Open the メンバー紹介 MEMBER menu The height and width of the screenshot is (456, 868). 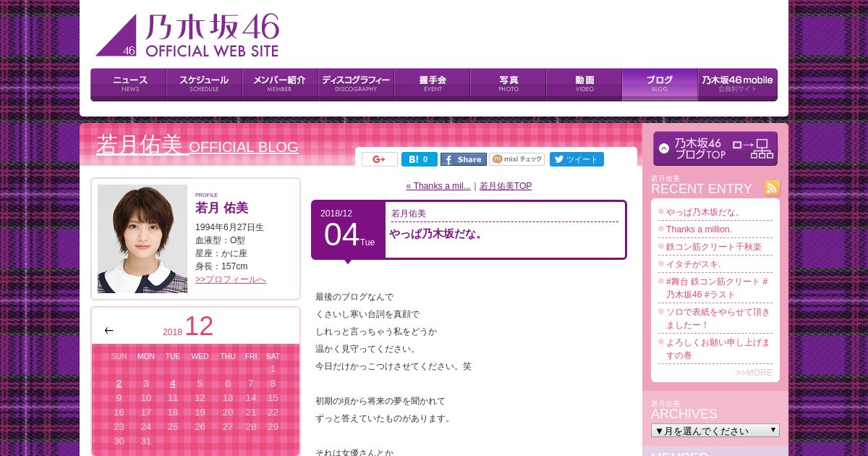coord(280,85)
